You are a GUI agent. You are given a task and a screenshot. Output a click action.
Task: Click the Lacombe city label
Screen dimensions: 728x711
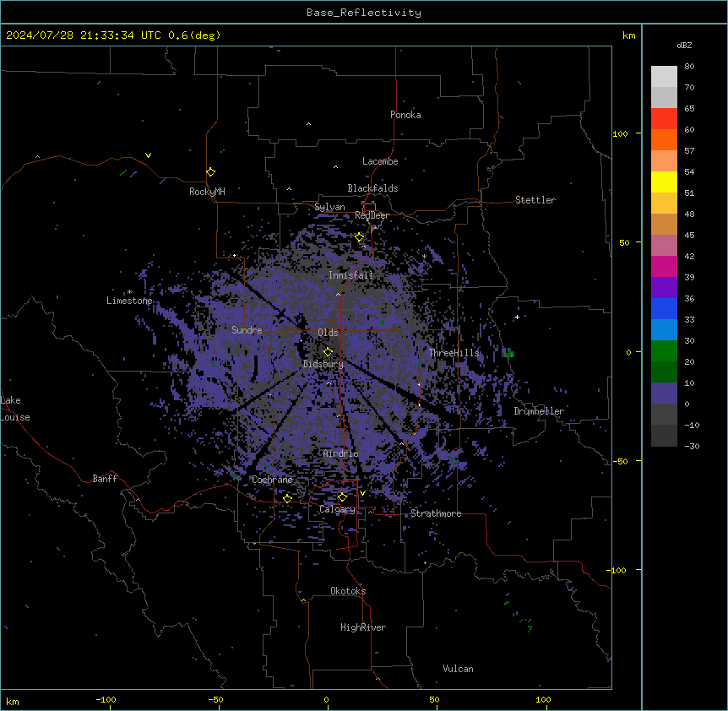380,161
